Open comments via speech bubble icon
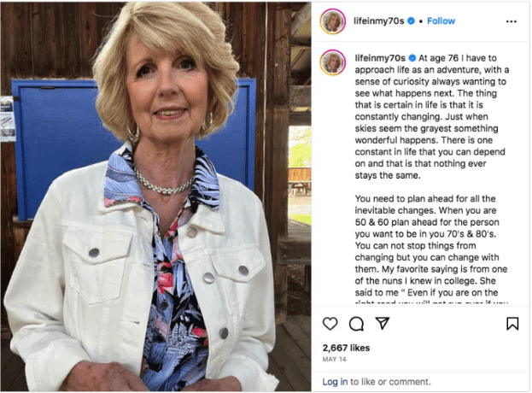 (x=356, y=324)
